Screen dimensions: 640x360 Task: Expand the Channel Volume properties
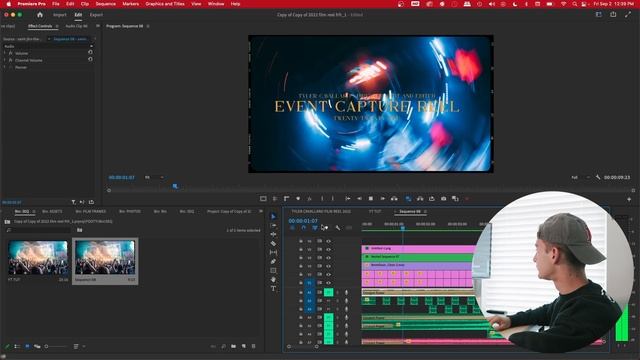coord(5,60)
